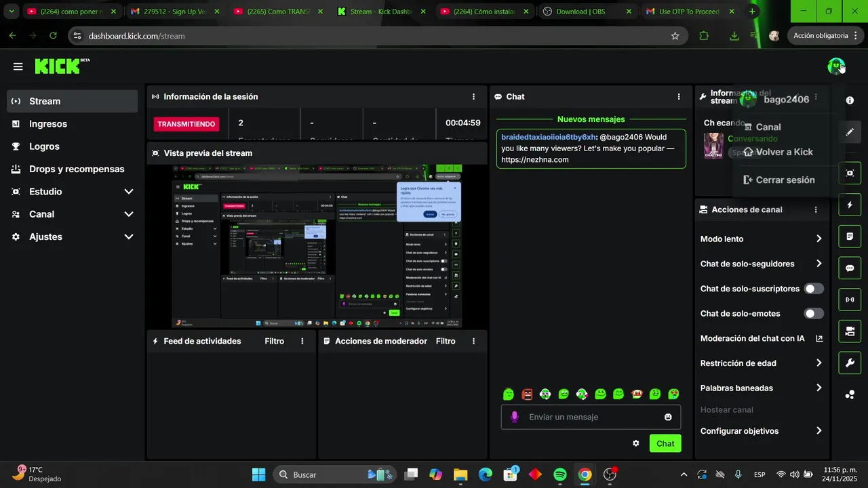This screenshot has width=868, height=488.
Task: Switch to the Use OTP To Proceed Gmail tab
Action: 690,12
